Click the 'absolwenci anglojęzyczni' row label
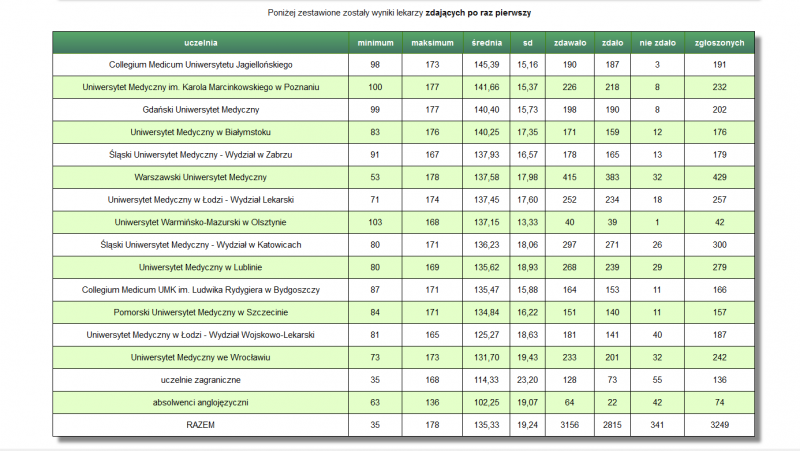This screenshot has height=451, width=800. coord(201,402)
